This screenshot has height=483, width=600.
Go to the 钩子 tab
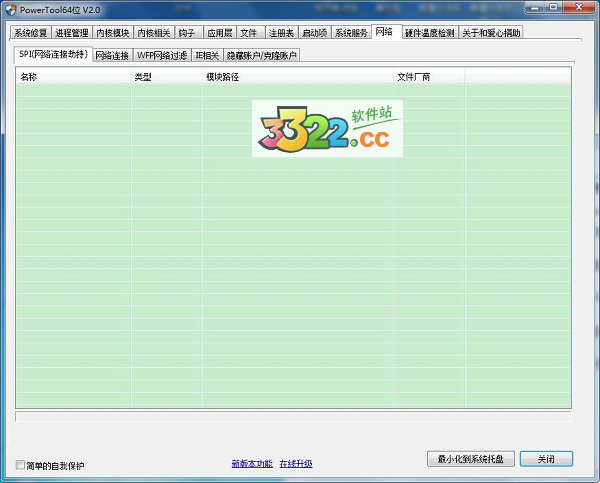189,33
